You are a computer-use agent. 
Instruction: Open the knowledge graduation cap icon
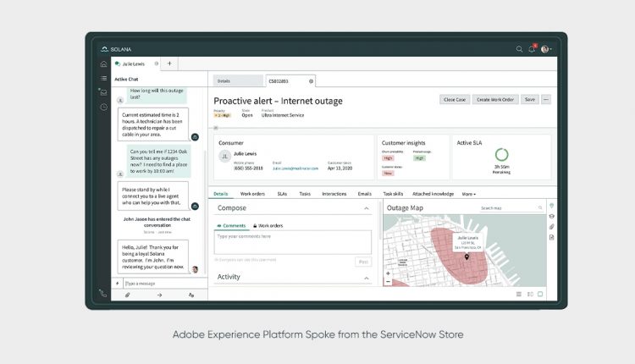[551, 216]
